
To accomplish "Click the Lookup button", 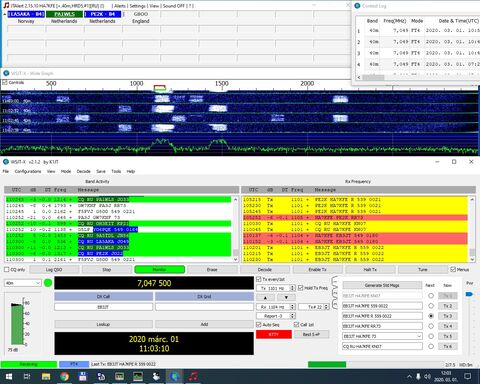I will 103,324.
